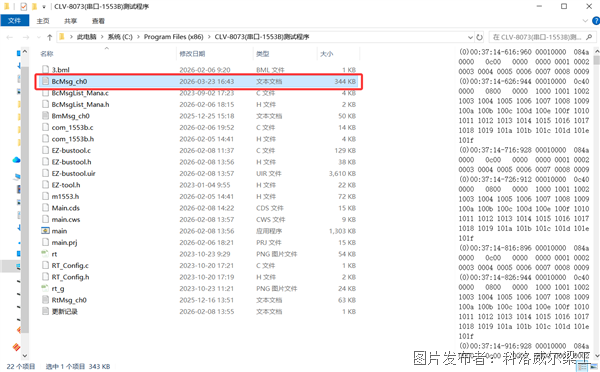Click 此电脑 in the address path
Image resolution: width=600 pixels, height=372 pixels.
pos(86,37)
